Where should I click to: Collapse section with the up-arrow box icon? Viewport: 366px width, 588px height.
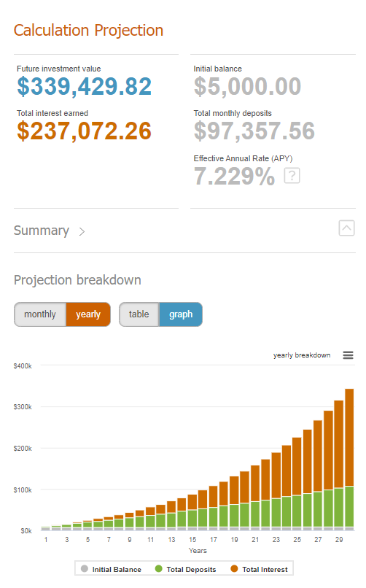point(346,228)
